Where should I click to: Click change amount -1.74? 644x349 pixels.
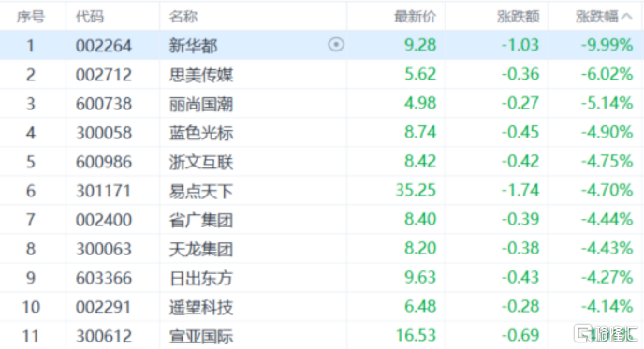[520, 191]
